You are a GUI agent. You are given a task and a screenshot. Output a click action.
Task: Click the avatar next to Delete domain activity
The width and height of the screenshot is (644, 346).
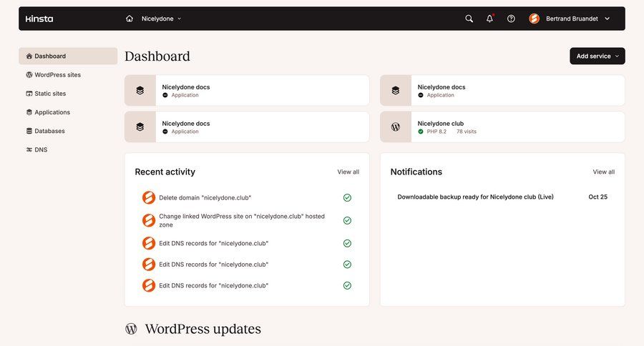point(149,198)
